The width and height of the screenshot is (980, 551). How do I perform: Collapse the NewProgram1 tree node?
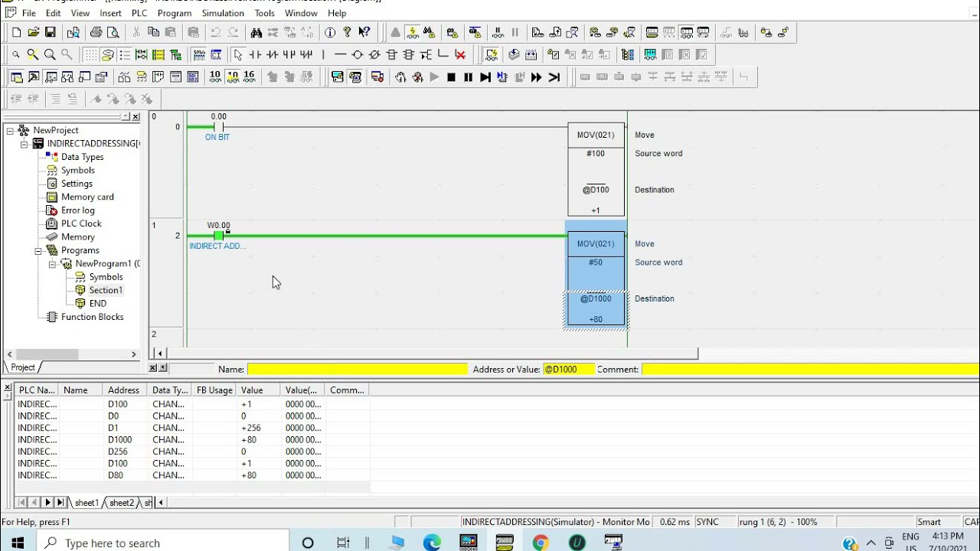52,263
